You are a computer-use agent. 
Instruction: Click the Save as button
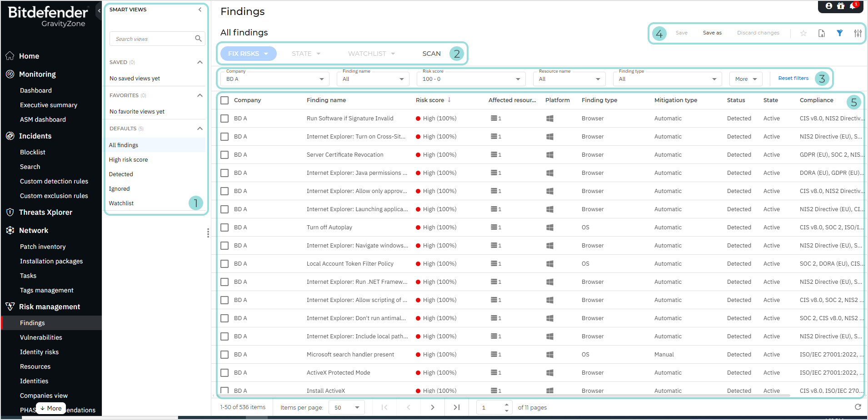pyautogui.click(x=712, y=33)
